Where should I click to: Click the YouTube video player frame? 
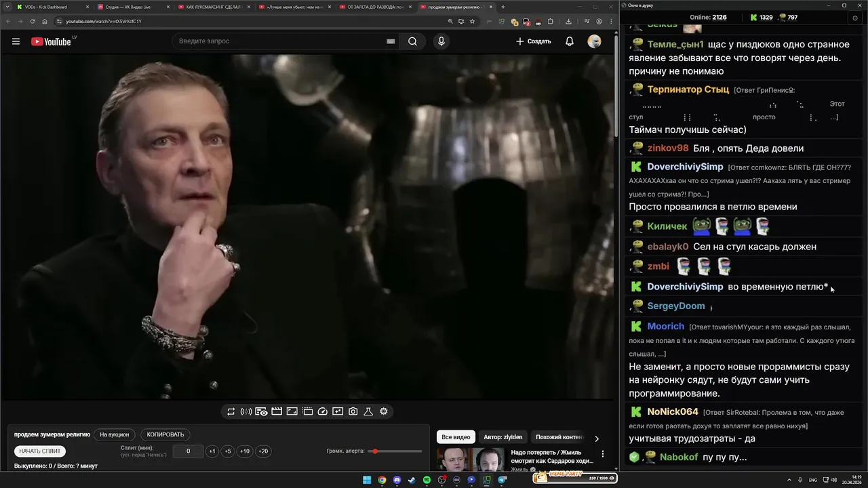pyautogui.click(x=308, y=227)
